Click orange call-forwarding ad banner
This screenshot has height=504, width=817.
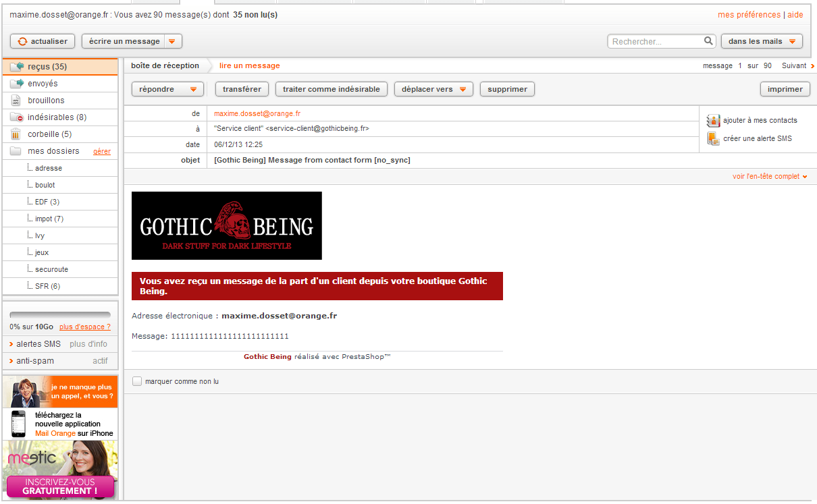(x=60, y=391)
